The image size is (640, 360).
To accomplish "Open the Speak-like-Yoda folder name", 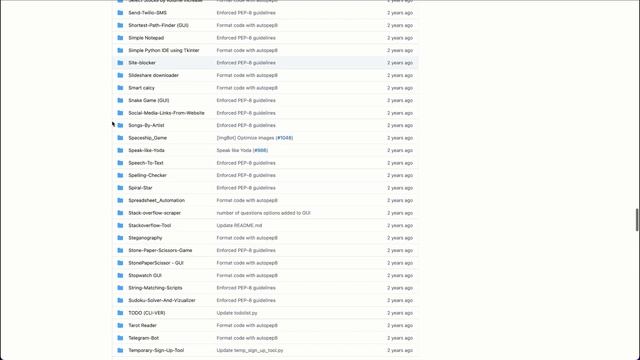I will 146,150.
